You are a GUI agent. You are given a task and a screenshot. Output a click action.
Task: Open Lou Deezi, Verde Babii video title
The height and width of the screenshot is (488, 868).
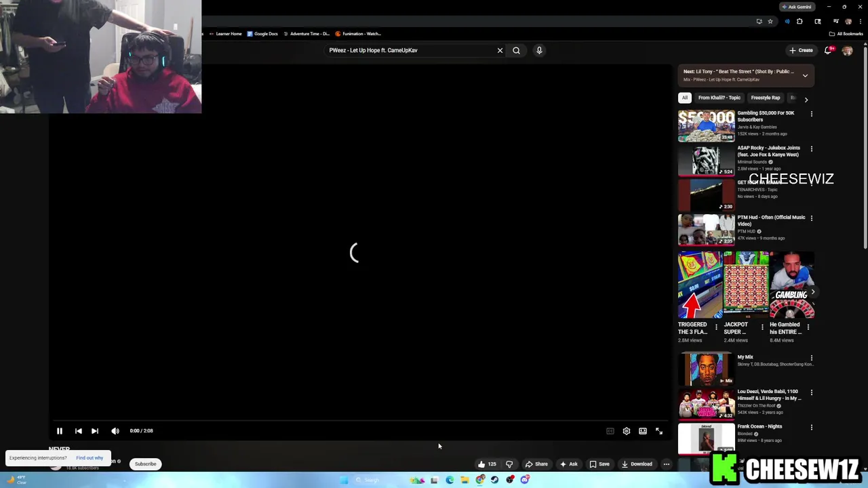click(x=770, y=395)
